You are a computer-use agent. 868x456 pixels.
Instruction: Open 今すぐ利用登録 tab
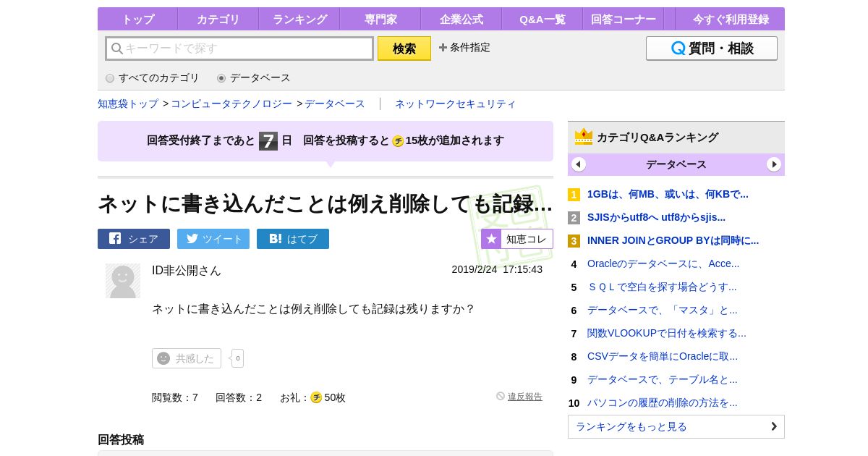click(x=730, y=20)
